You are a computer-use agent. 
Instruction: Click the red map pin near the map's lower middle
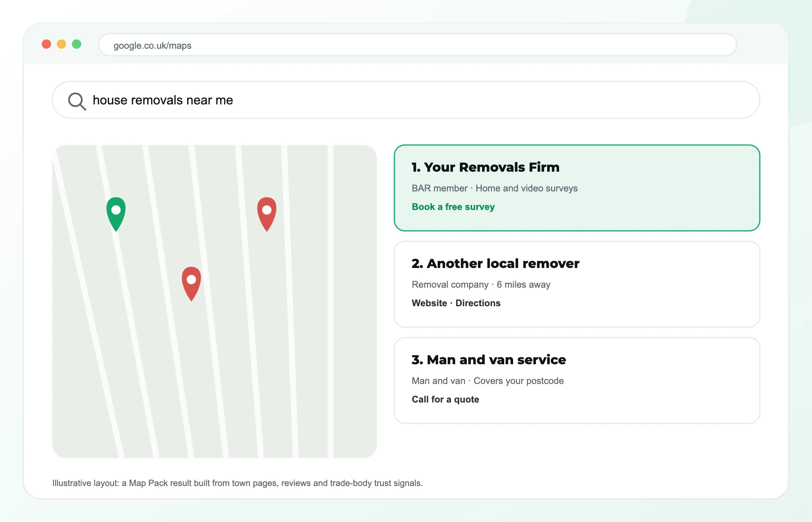pos(191,283)
